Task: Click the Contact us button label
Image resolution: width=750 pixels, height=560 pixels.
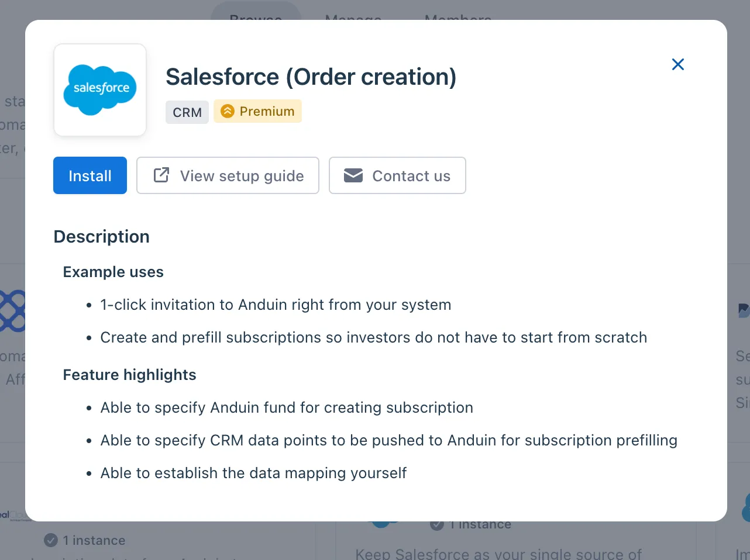Action: click(411, 176)
